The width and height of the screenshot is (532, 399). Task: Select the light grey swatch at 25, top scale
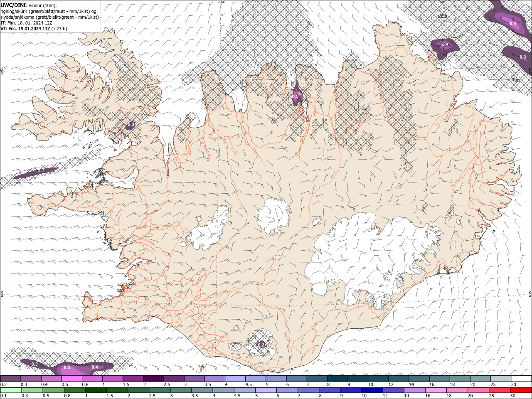pos(501,379)
